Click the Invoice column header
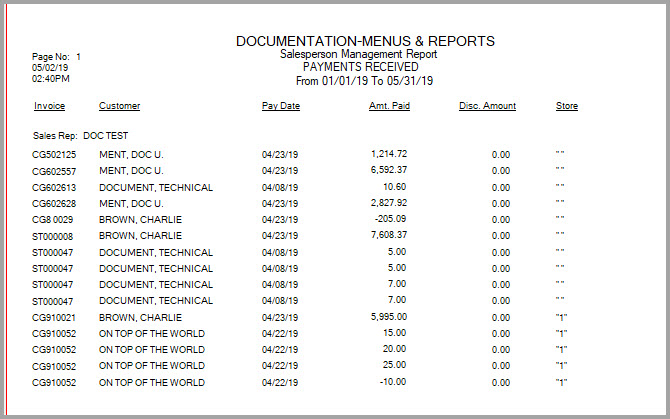The width and height of the screenshot is (670, 419). 50,106
